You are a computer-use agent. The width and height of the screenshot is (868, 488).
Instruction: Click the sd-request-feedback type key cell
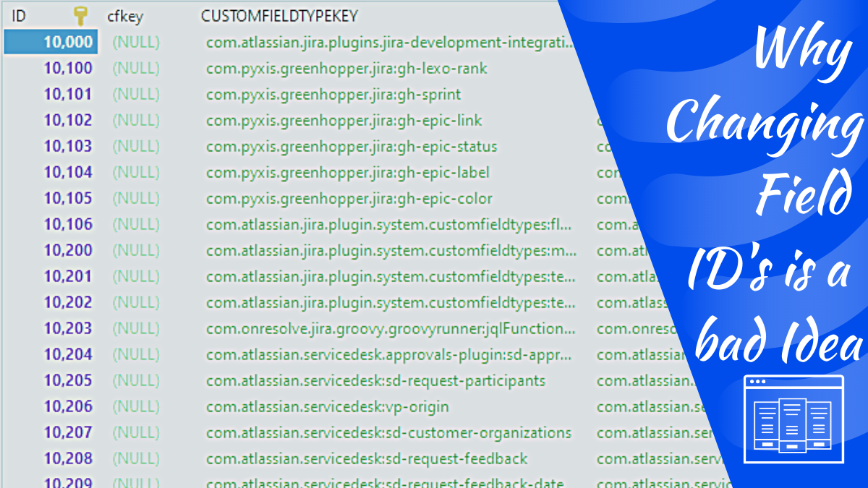point(367,459)
